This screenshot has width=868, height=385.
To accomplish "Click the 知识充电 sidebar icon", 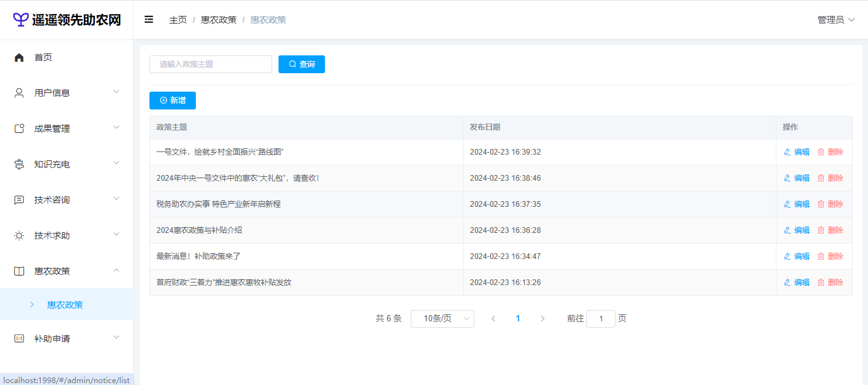I will 19,164.
